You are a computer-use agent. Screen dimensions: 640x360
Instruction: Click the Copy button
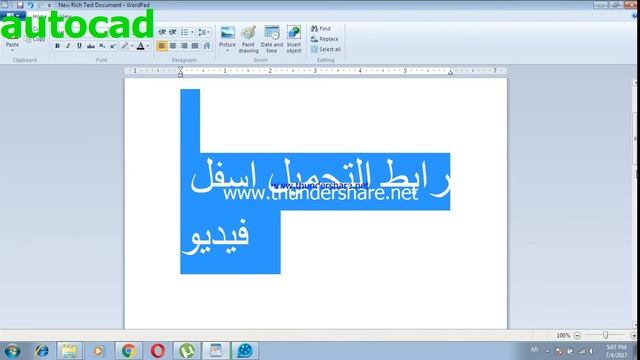(35, 40)
